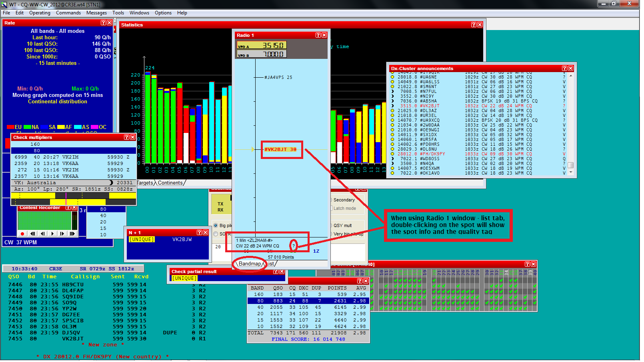Open help for Check partial result
This screenshot has width=644, height=362.
click(x=276, y=271)
